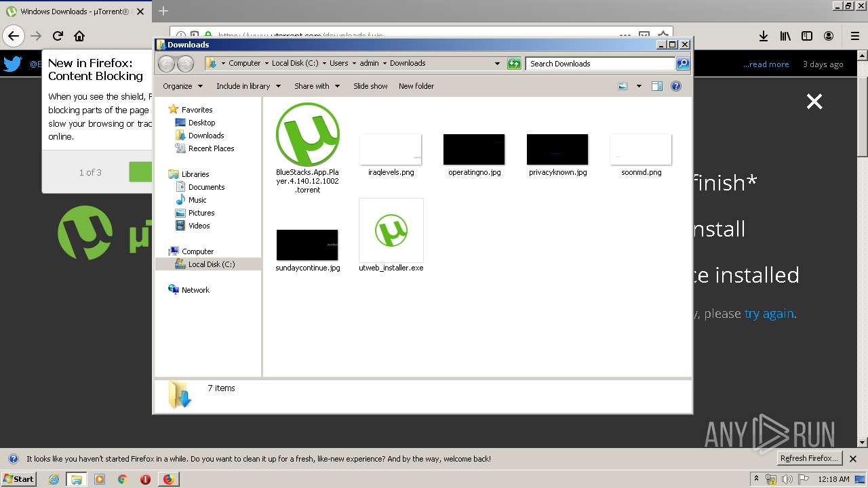The image size is (868, 488).
Task: Open Firefox hamburger menu
Action: pyautogui.click(x=854, y=36)
